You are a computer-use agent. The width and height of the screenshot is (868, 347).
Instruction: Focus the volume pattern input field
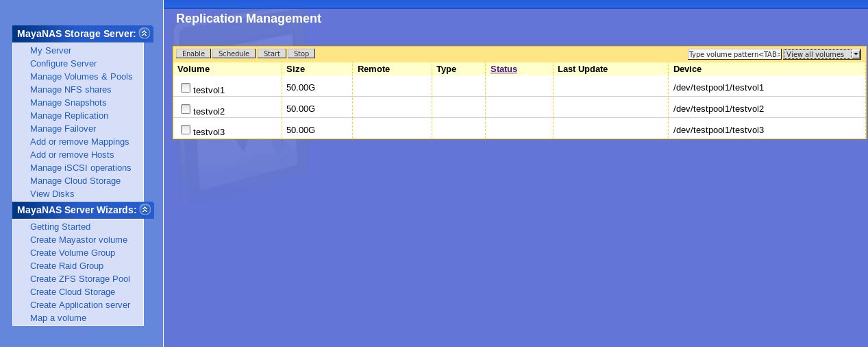click(734, 54)
